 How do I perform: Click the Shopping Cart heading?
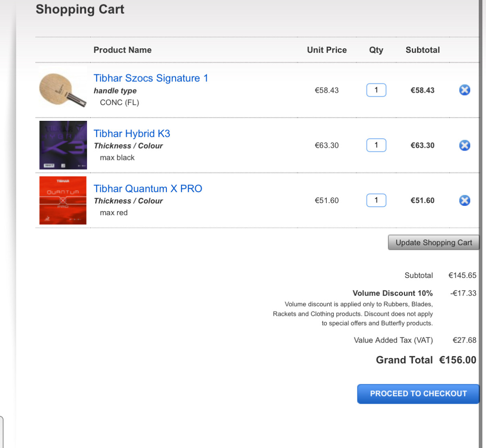click(x=80, y=9)
